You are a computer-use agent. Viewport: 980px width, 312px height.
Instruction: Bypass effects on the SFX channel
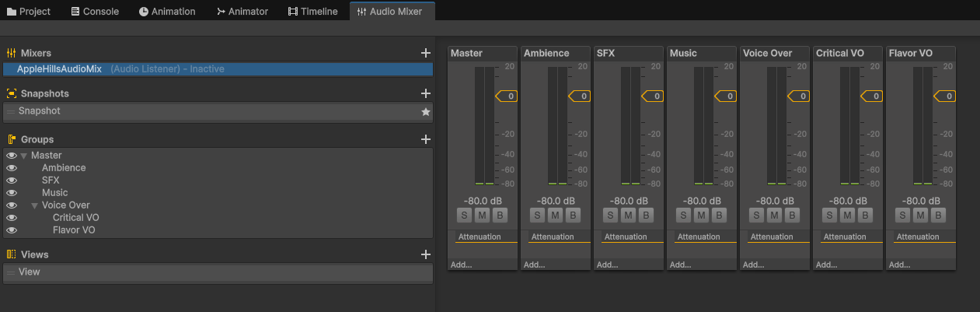(646, 216)
